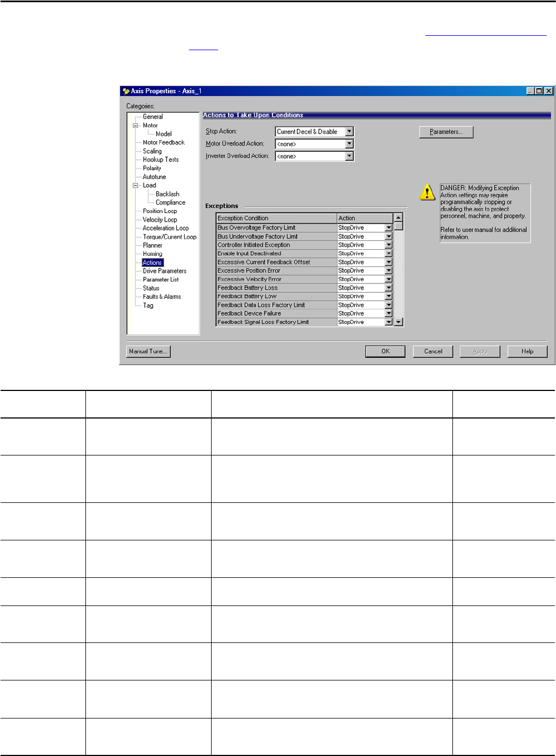Click the Feedback Battery Loss exception row label
Screen dimensions: 556x756
click(247, 288)
